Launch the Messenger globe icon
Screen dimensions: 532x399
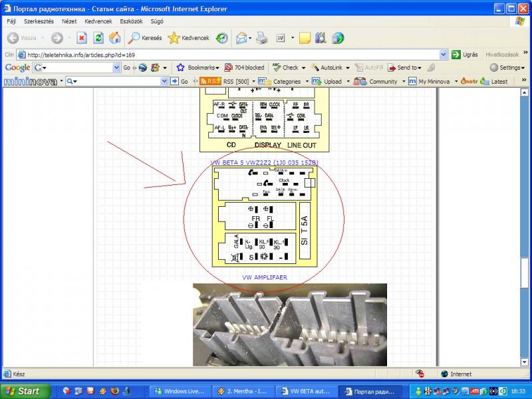pos(338,38)
